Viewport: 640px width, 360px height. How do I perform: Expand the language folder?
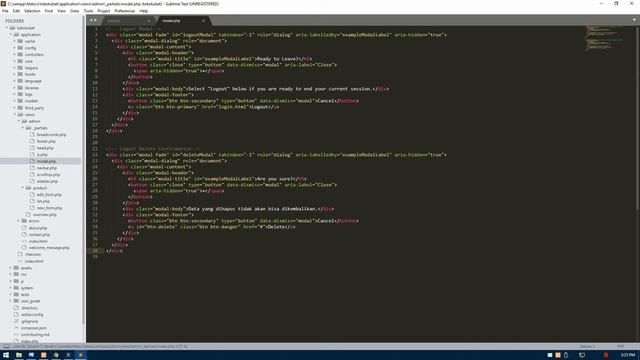(x=15, y=81)
